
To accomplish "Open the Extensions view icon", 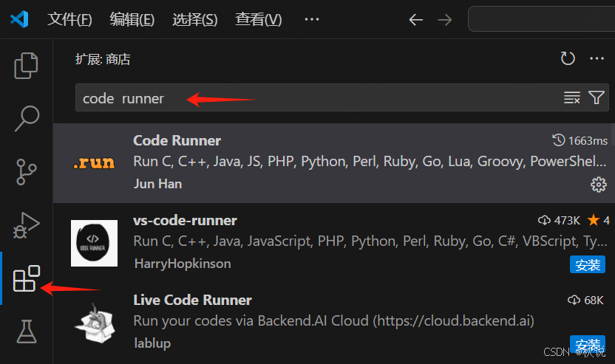I will [27, 278].
